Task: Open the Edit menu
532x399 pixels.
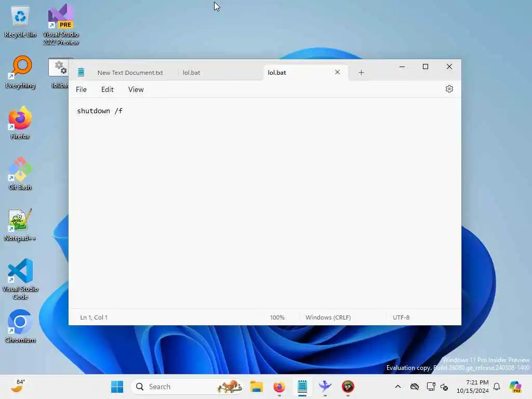Action: pos(107,89)
